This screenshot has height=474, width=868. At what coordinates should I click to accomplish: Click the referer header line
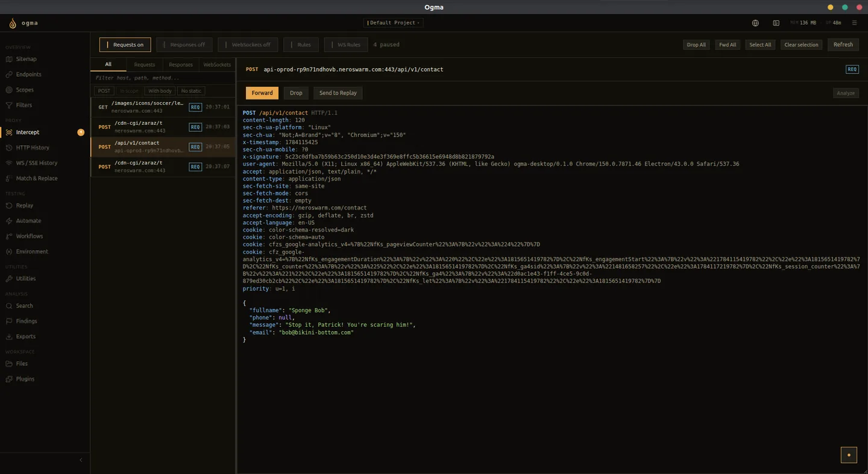[x=304, y=208]
